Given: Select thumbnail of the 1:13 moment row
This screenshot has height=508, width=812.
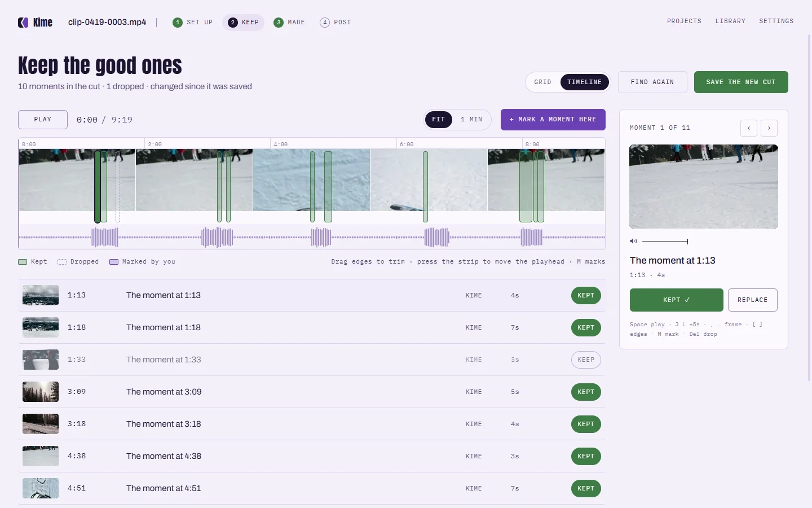Looking at the screenshot, I should (41, 296).
